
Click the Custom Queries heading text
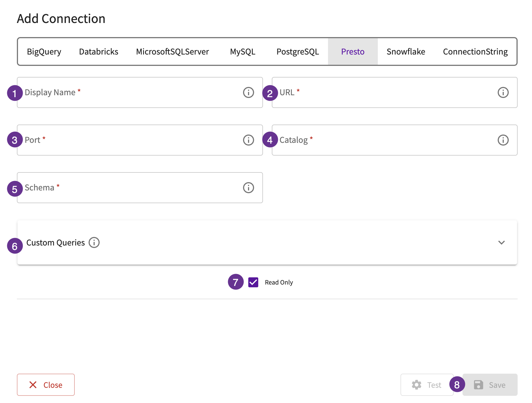[56, 242]
